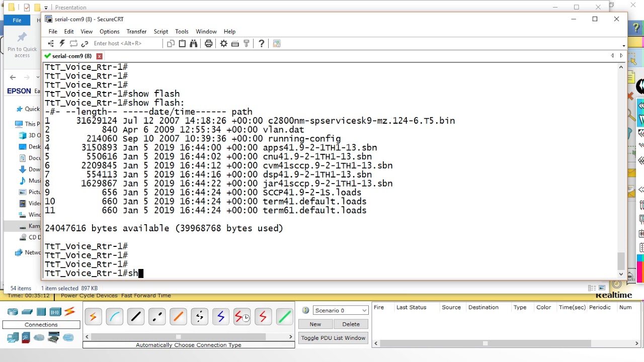Image resolution: width=644 pixels, height=362 pixels.
Task: Select the Routers device category
Action: pos(13,312)
